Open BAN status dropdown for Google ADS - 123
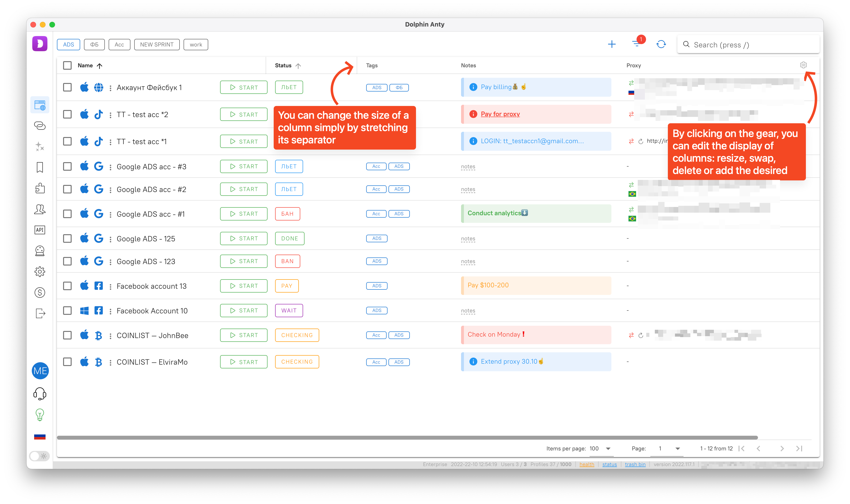Screen dimensions: 850x504 click(x=287, y=261)
